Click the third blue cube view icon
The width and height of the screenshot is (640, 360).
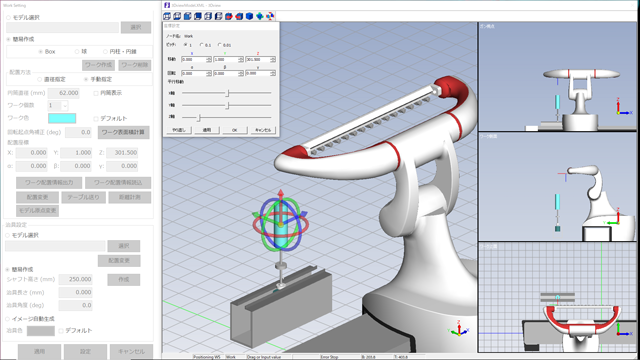[x=187, y=16]
